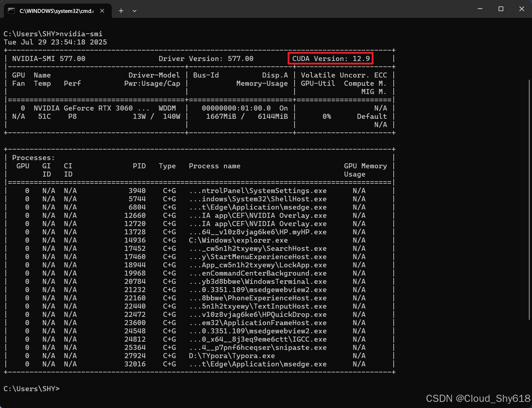Click the PID "14936" for explorer.exe
The height and width of the screenshot is (408, 532).
tap(135, 240)
